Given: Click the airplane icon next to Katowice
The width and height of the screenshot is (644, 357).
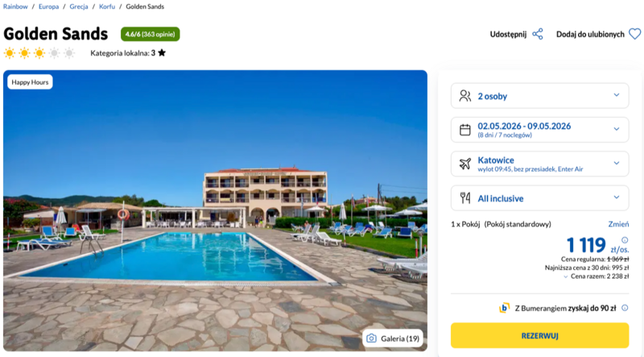Looking at the screenshot, I should 465,164.
